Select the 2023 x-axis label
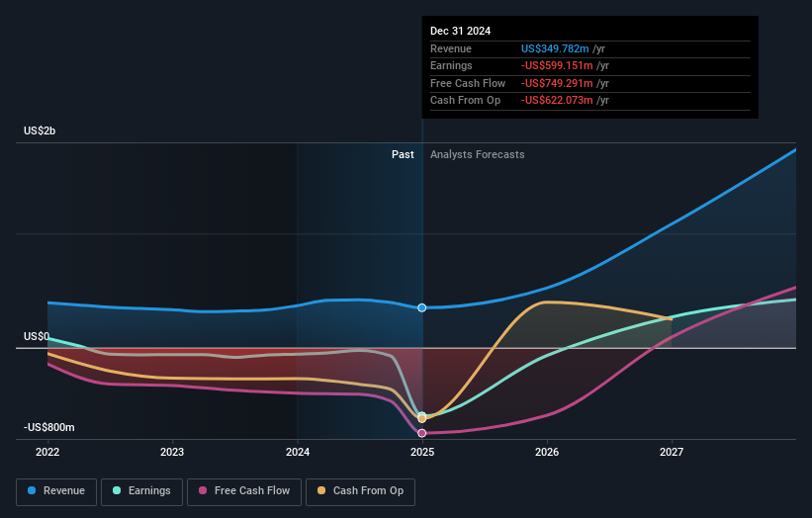The width and height of the screenshot is (812, 518). (172, 453)
